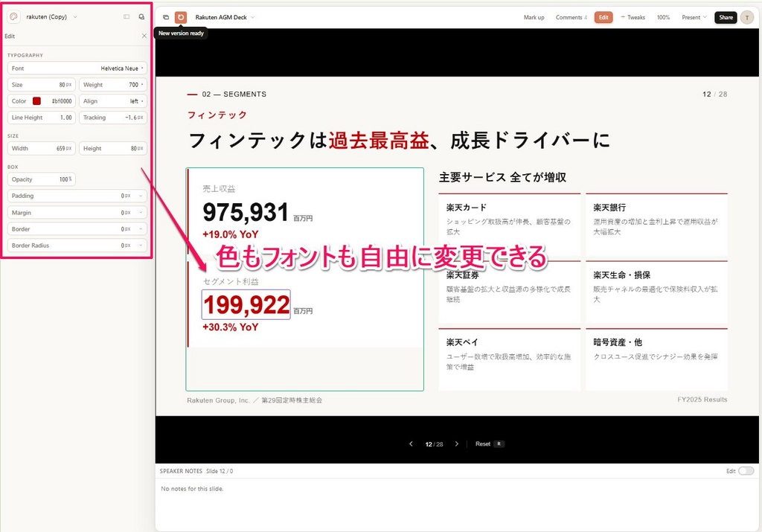
Task: Click the color hex value field #bf0000
Action: point(62,101)
